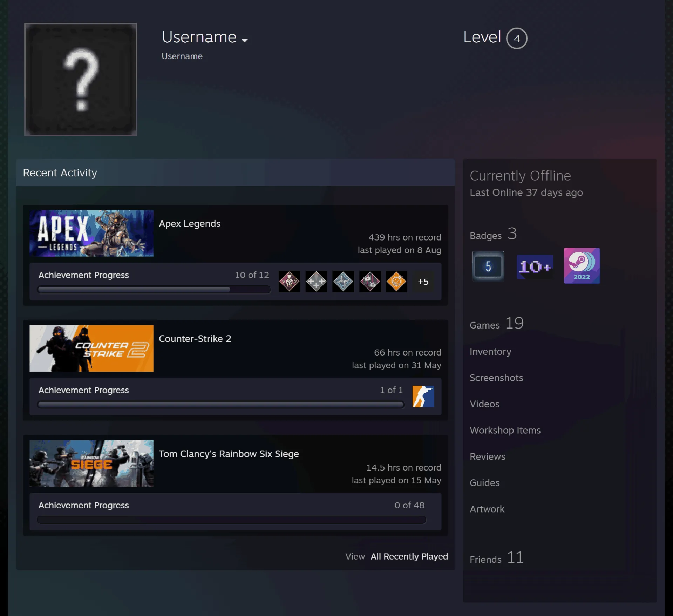Open the Apex Legends game banner
Viewport: 673px width, 616px height.
[91, 233]
